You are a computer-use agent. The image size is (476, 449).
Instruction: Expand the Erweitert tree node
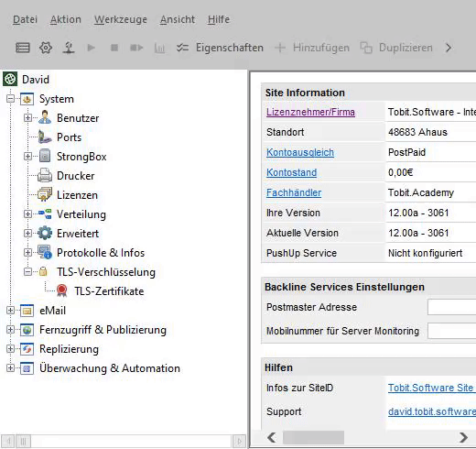[x=27, y=234]
